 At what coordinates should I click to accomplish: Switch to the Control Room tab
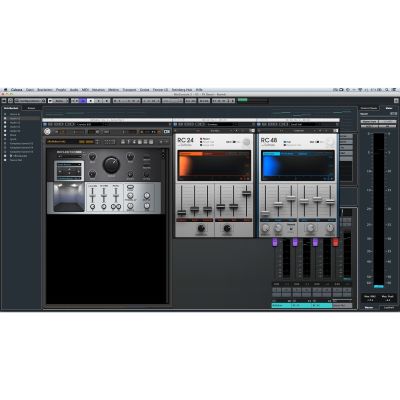pos(369,108)
